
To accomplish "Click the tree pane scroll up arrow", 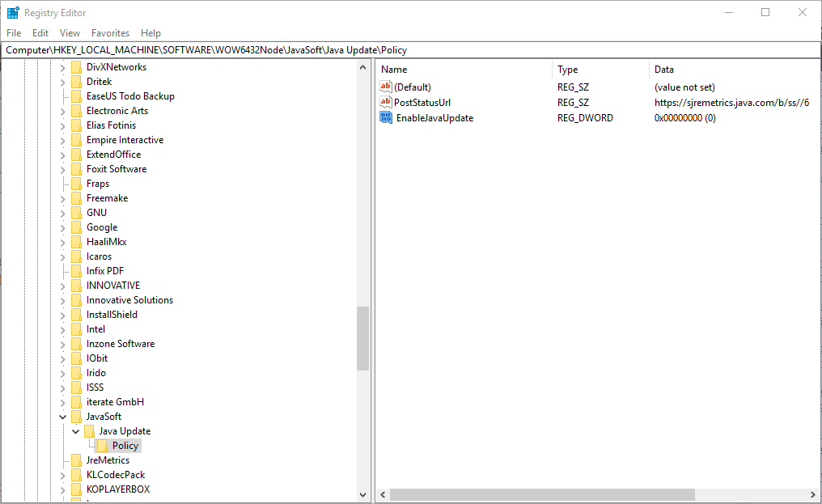I will tap(362, 67).
